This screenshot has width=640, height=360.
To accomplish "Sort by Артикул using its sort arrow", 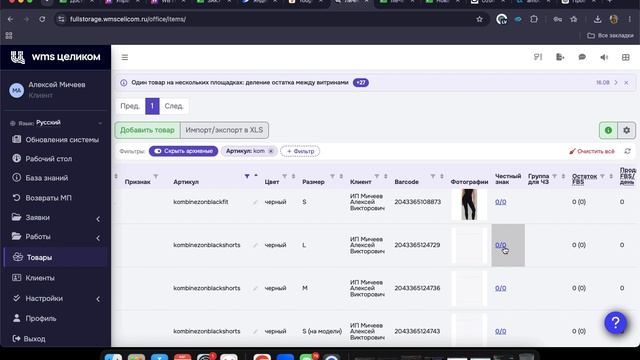I will (256, 176).
